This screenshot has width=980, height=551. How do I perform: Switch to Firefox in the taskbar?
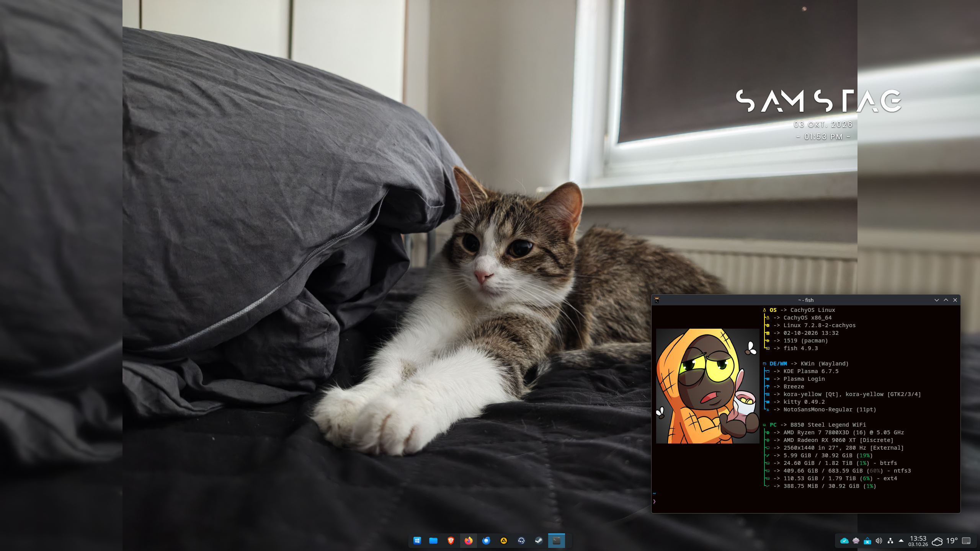(x=469, y=540)
